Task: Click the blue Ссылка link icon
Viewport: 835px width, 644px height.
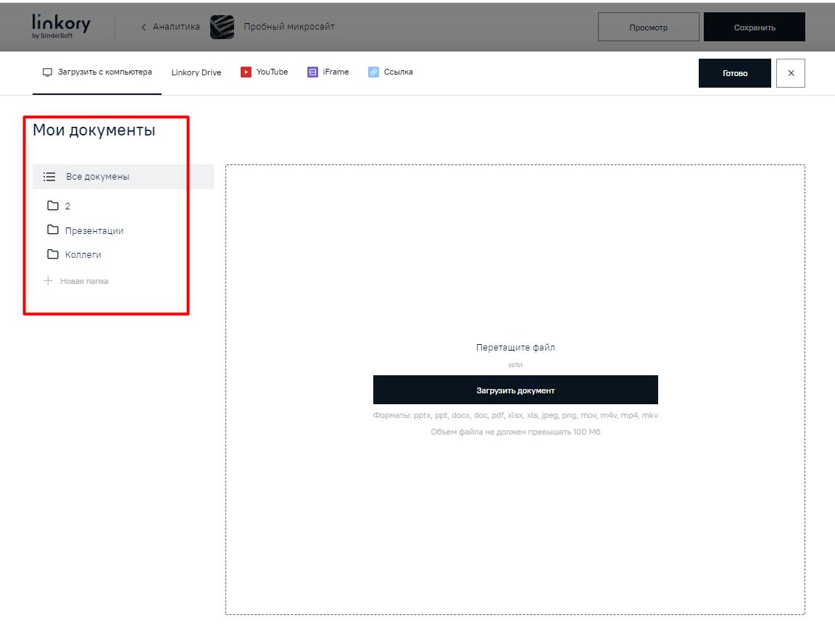Action: tap(373, 72)
